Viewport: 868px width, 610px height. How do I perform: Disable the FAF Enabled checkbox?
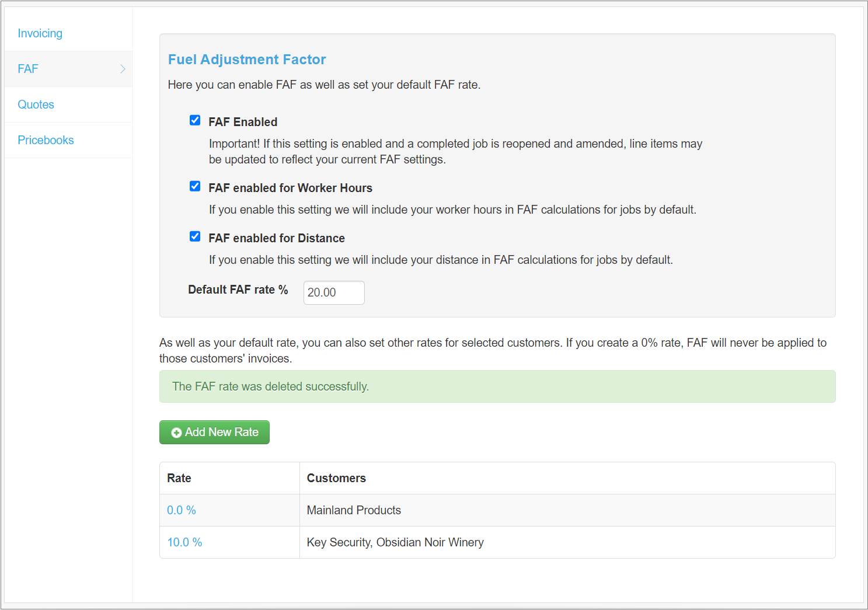[x=195, y=120]
